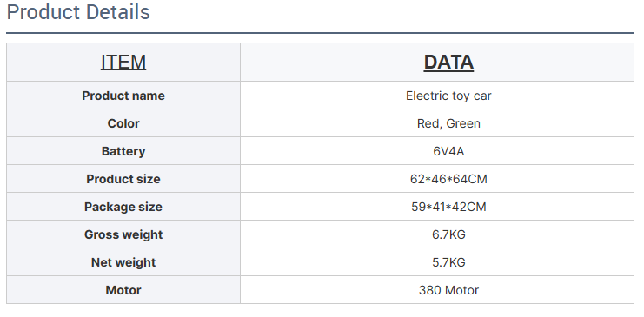644x317 pixels.
Task: Select the Package size label
Action: [x=123, y=207]
